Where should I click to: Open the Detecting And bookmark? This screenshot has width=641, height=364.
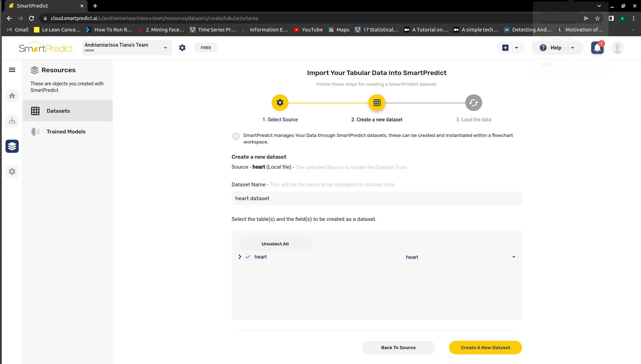pos(528,30)
